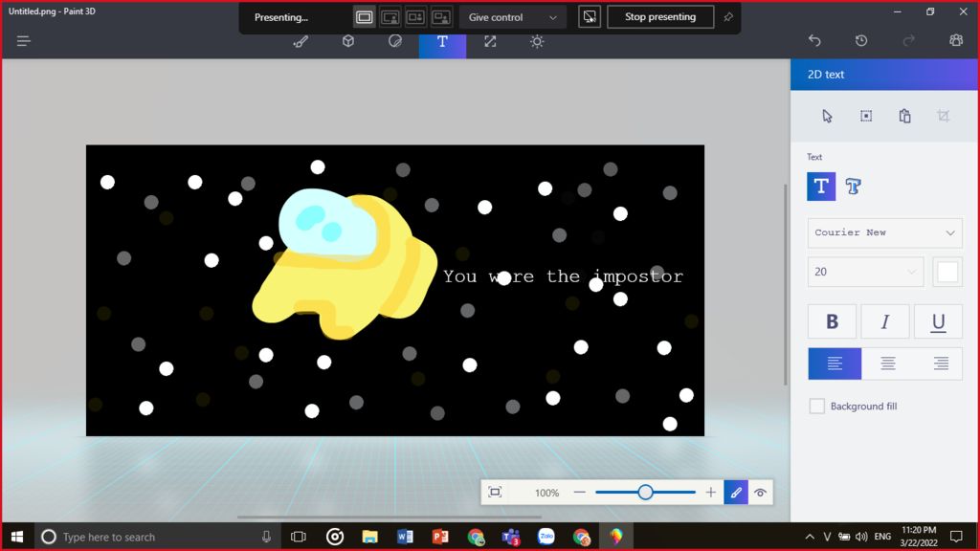Viewport: 980px width, 551px height.
Task: Zoom out with the minus button
Action: point(579,493)
